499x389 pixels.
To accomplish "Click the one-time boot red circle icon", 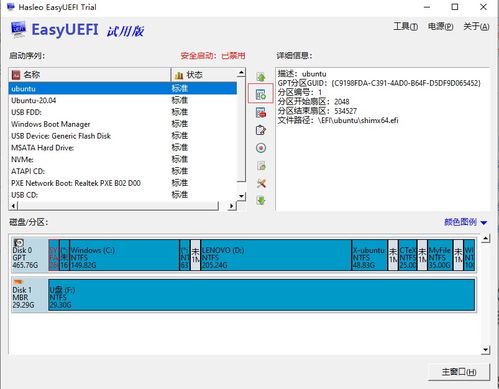I will 261,148.
